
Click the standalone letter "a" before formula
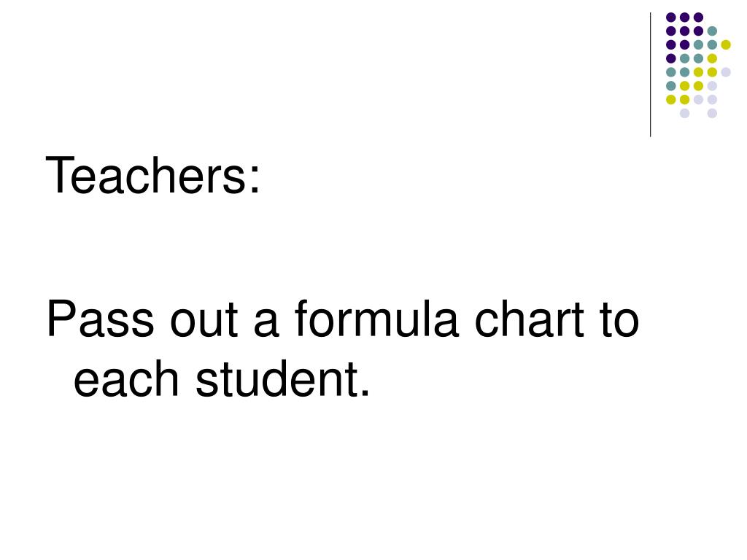pos(266,324)
